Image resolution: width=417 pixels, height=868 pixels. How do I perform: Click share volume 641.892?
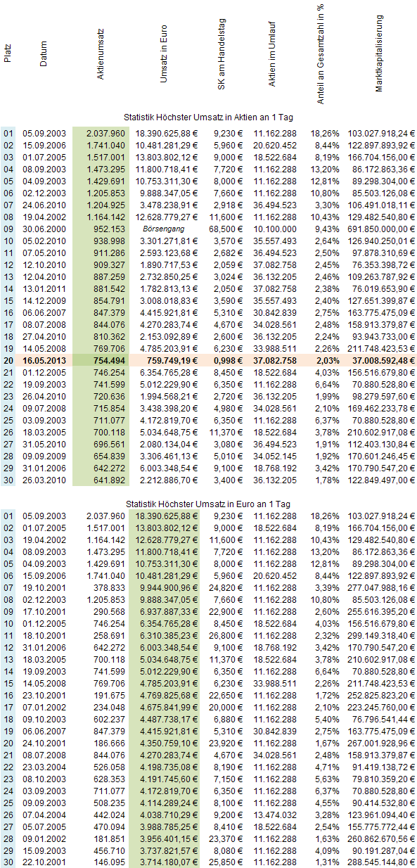click(x=108, y=481)
